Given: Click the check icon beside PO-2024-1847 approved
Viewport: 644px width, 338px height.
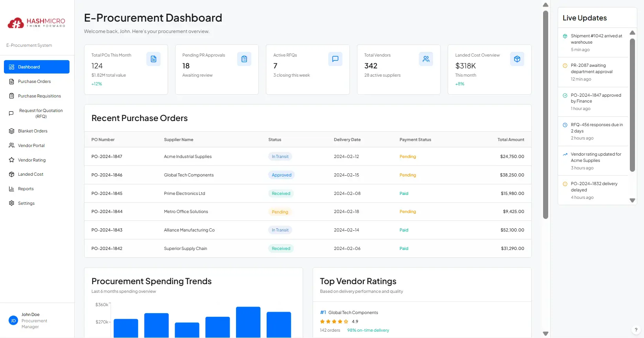Looking at the screenshot, I should coord(565,96).
